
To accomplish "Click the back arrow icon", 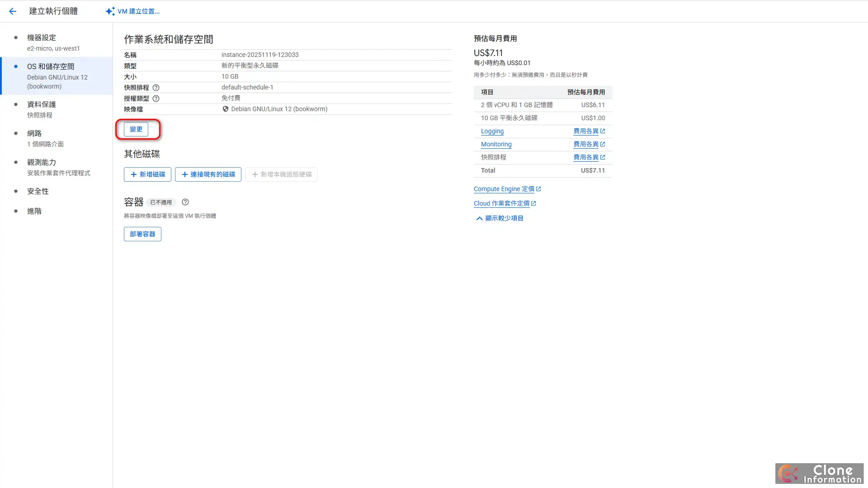I will point(13,11).
